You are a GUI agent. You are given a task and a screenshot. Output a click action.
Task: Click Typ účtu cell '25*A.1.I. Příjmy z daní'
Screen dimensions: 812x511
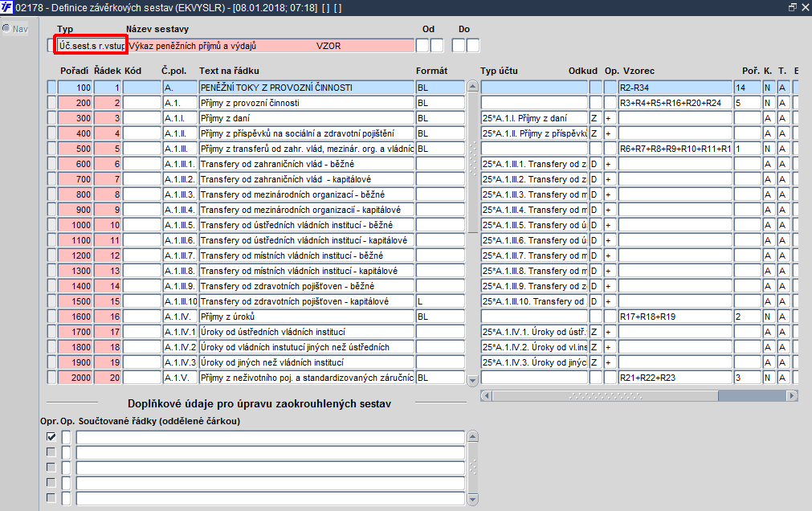(534, 118)
